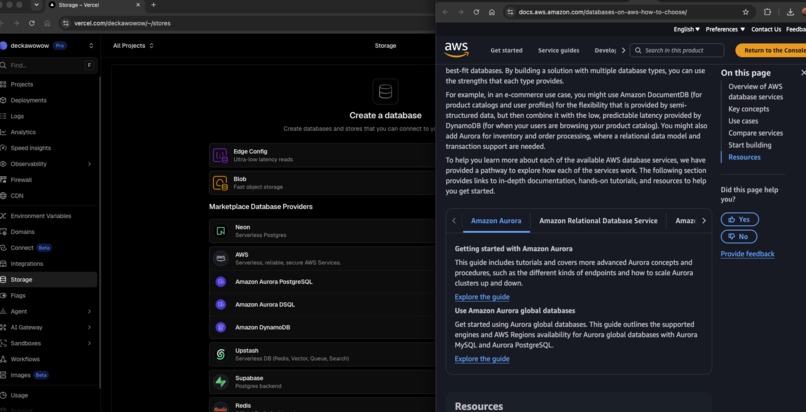806x412 pixels.
Task: Focus the Vercel sidebar Find field
Action: (x=48, y=65)
